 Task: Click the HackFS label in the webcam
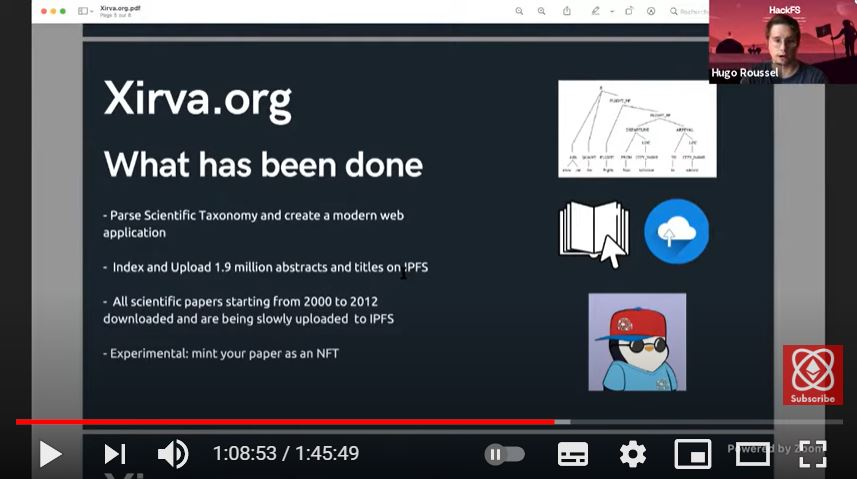click(784, 10)
